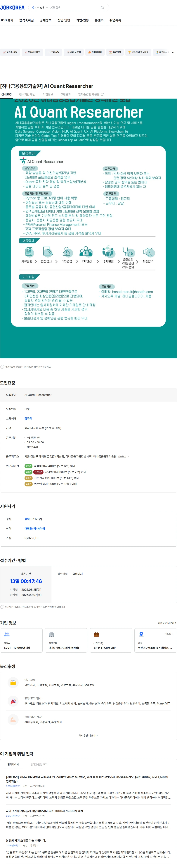Click the 우리사주제도 tag chip
The width and height of the screenshot is (177, 868).
32,52
